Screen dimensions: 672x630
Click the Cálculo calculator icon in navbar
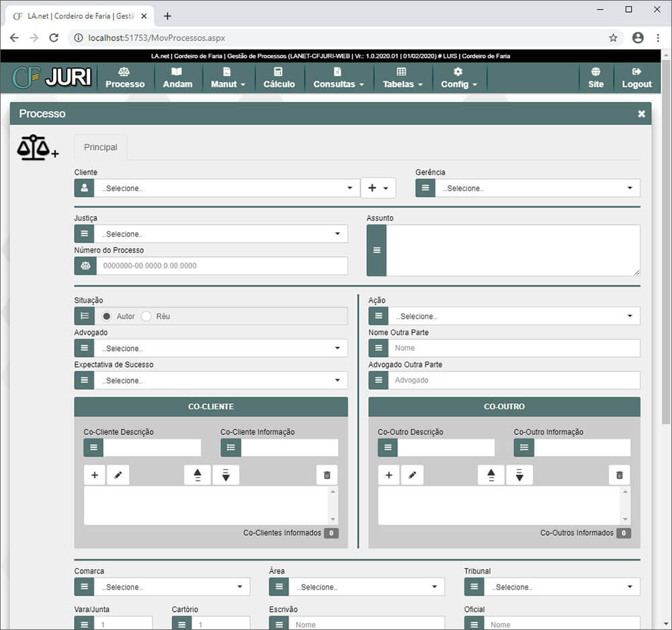278,72
